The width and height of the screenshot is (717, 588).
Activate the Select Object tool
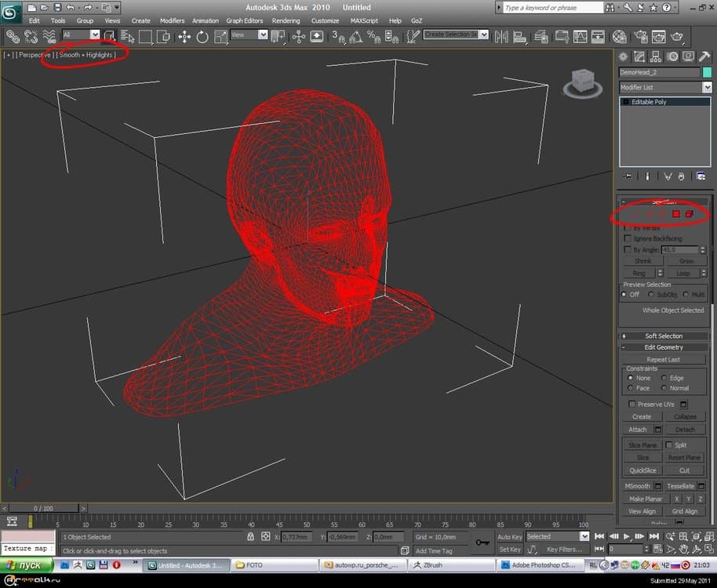coord(109,36)
